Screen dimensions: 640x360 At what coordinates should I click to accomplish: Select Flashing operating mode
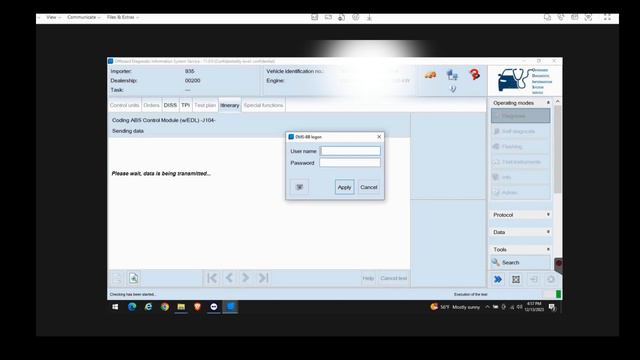pyautogui.click(x=520, y=147)
